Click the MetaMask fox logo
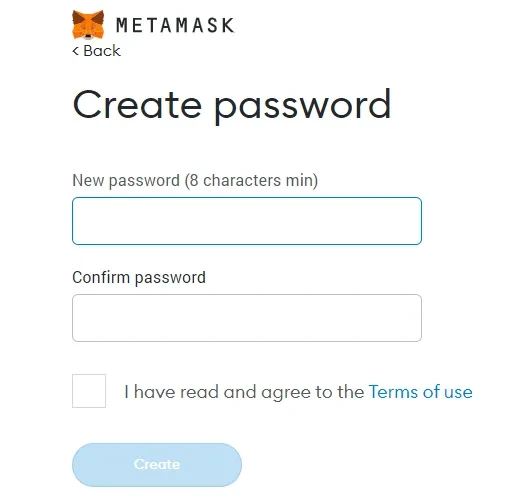The width and height of the screenshot is (517, 499). tap(88, 25)
